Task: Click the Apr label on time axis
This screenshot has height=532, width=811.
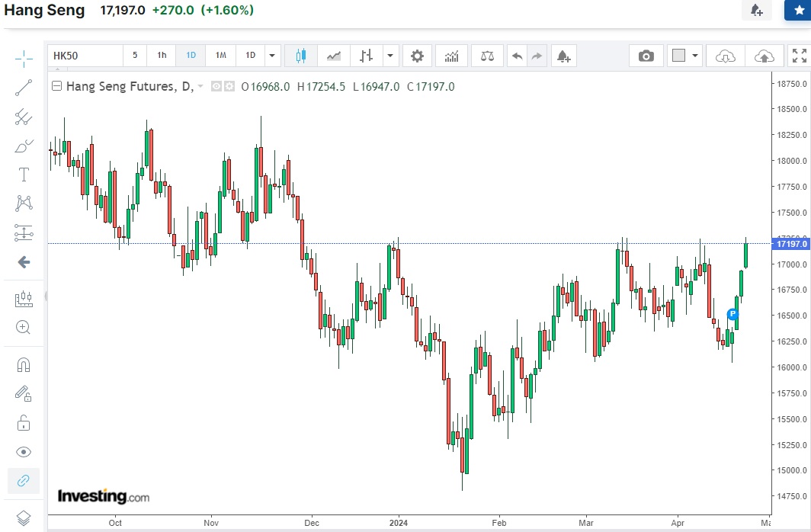Action: [678, 523]
